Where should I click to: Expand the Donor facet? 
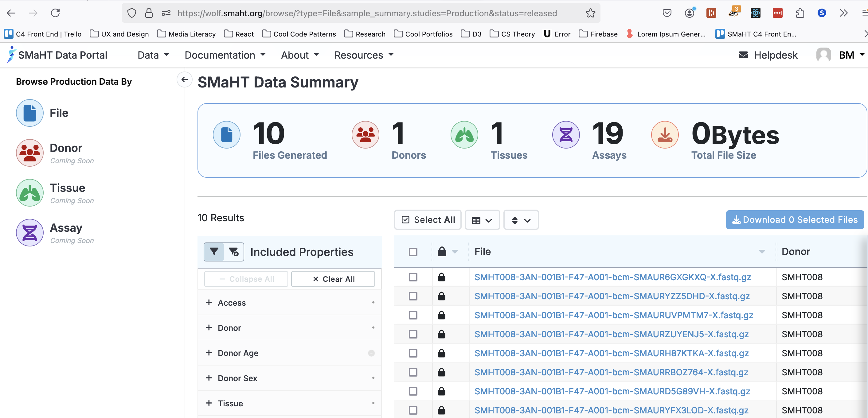coord(289,327)
